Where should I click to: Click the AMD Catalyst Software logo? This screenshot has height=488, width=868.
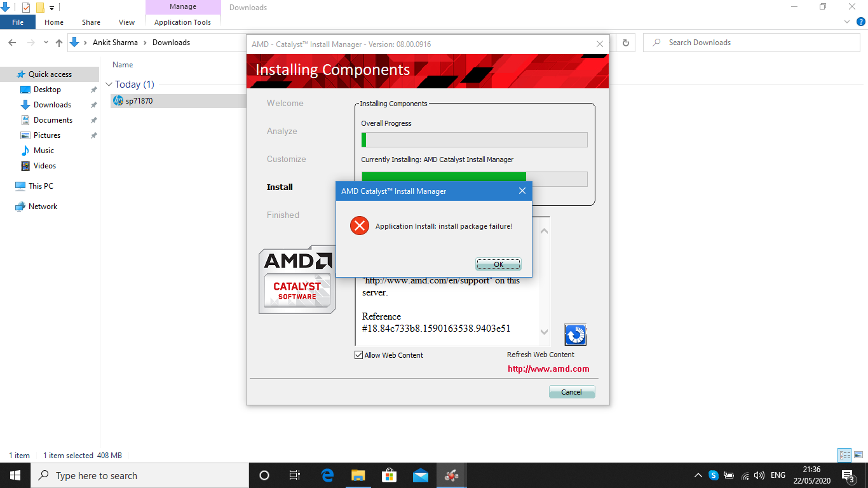coord(297,280)
